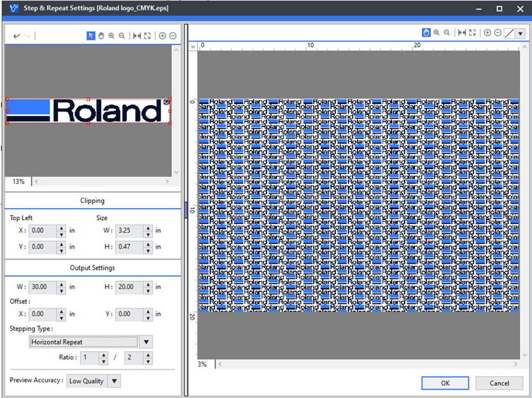Decrease Top Left Y with down arrow
Screen dimensions: 532x398
click(x=61, y=251)
